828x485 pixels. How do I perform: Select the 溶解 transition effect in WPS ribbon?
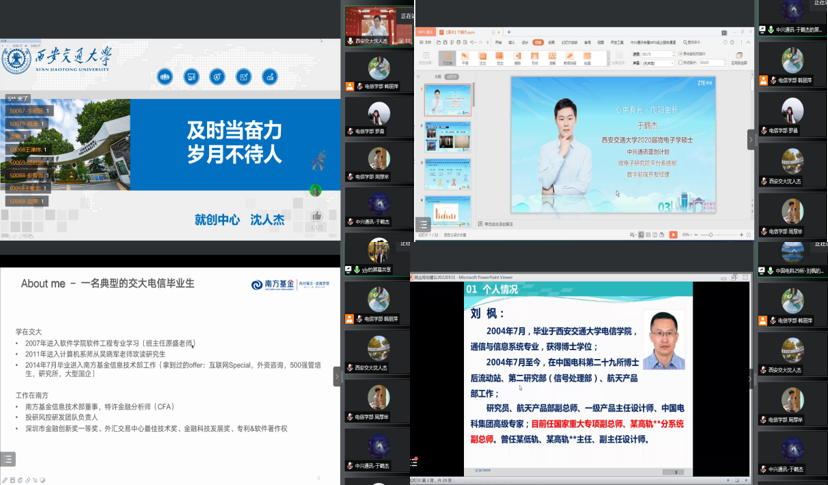(x=552, y=58)
